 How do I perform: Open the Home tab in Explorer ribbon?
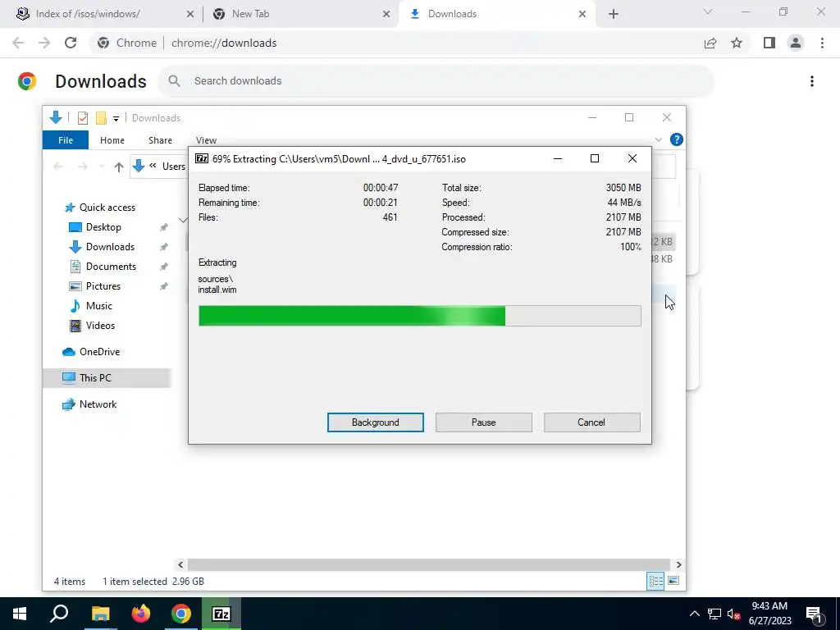tap(112, 139)
